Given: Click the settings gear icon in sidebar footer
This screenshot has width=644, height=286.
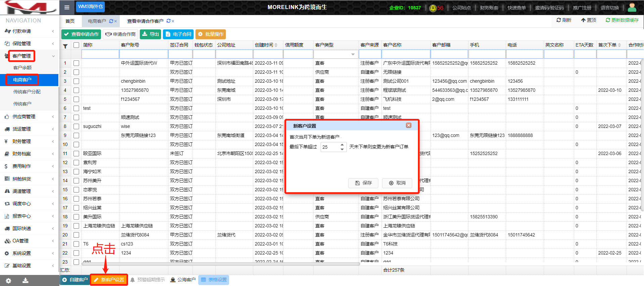Looking at the screenshot, I should pos(8,281).
